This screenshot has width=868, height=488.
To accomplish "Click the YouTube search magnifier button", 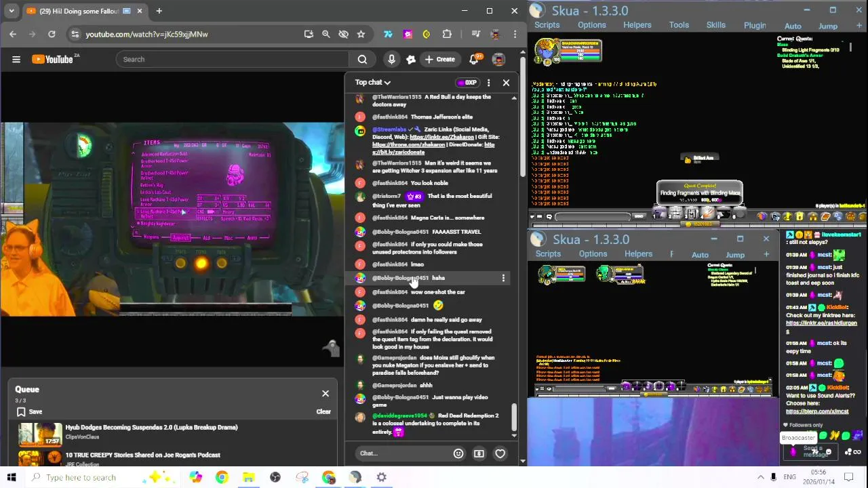I will pos(362,60).
